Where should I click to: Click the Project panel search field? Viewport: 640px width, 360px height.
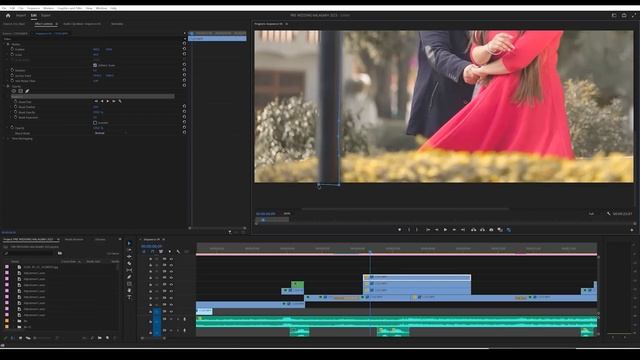(30, 253)
